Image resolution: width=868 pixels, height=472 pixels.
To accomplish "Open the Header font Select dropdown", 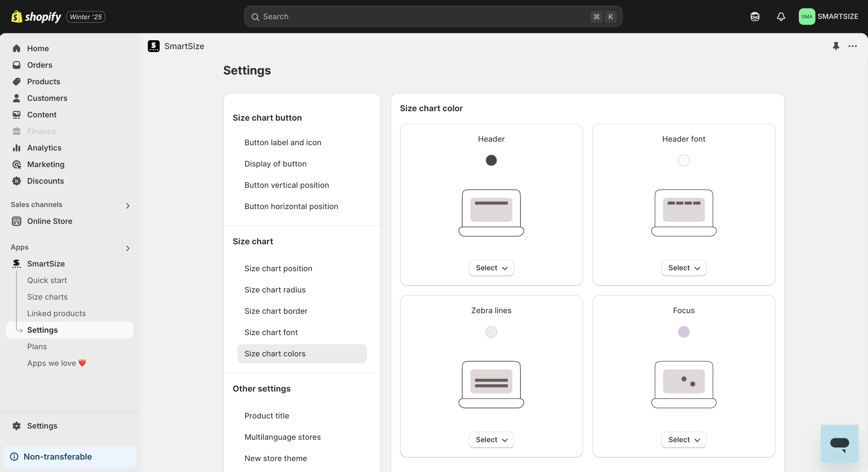I will pos(684,268).
